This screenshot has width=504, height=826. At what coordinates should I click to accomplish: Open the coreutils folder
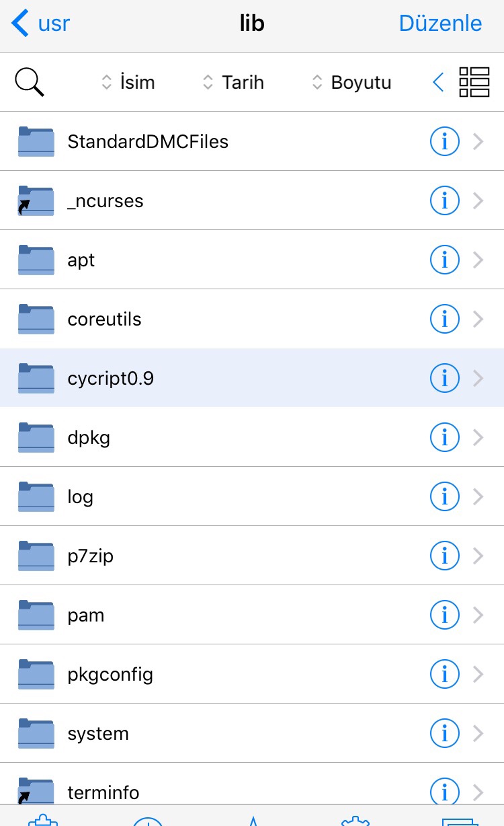pos(104,320)
